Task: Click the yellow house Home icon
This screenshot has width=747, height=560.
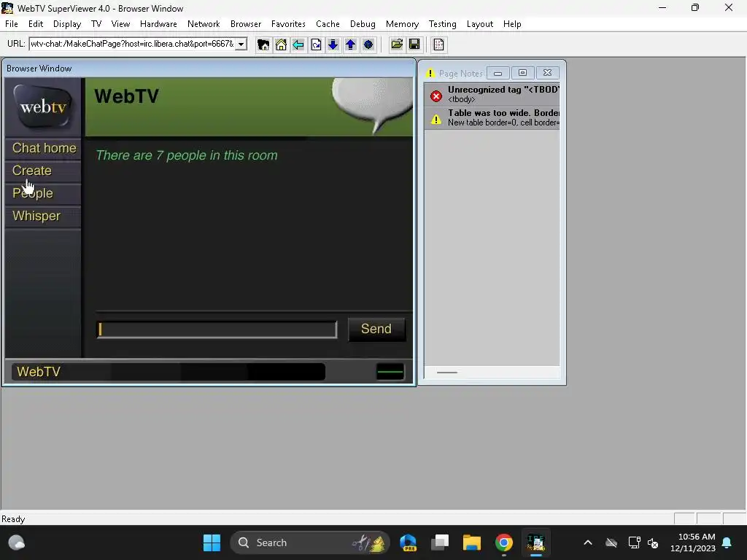Action: (x=281, y=44)
